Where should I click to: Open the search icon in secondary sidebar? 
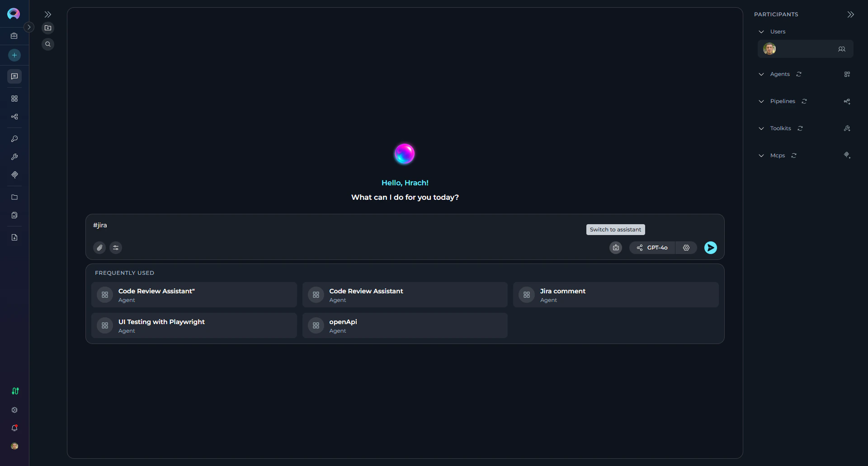48,44
